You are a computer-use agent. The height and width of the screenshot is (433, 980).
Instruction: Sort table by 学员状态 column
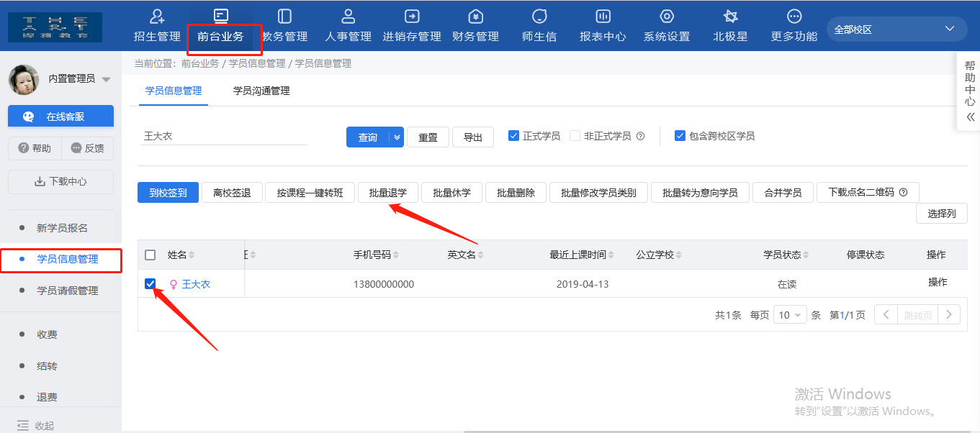[x=806, y=255]
